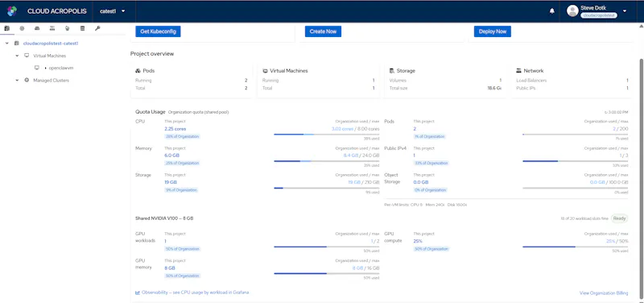The width and height of the screenshot is (644, 303).
Task: Click the 8 GB GPU memory project value
Action: coord(170,268)
